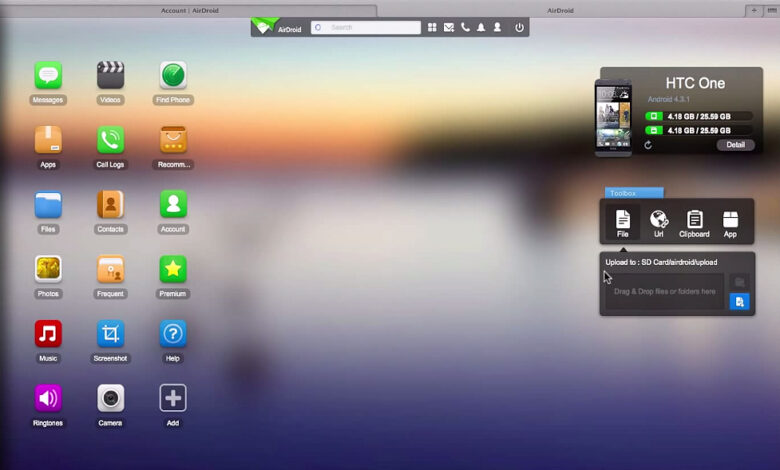Select the Clipboard tab in Toolbox
Image resolution: width=780 pixels, height=470 pixels.
pyautogui.click(x=694, y=223)
